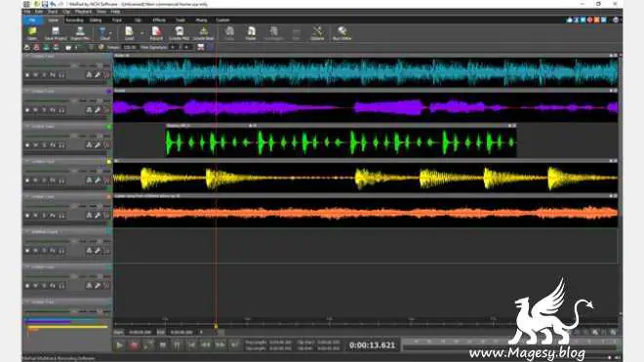Click the Rewind transport button
This screenshot has height=362, width=644.
pos(205,345)
